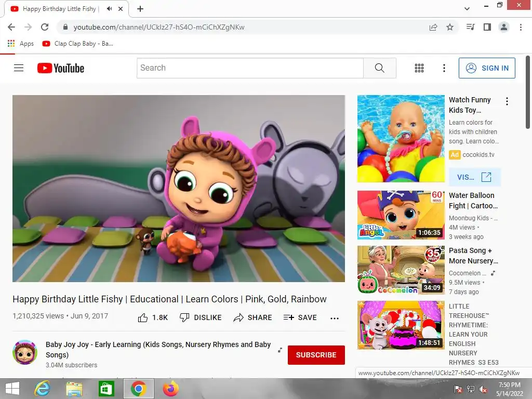Click the SIGN IN button
Screen dimensions: 532x399
pos(487,68)
